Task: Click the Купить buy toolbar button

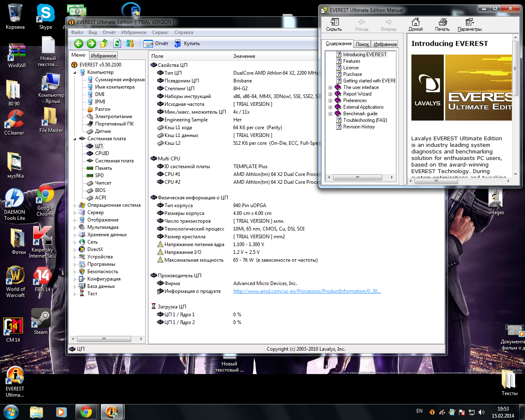Action: point(187,43)
